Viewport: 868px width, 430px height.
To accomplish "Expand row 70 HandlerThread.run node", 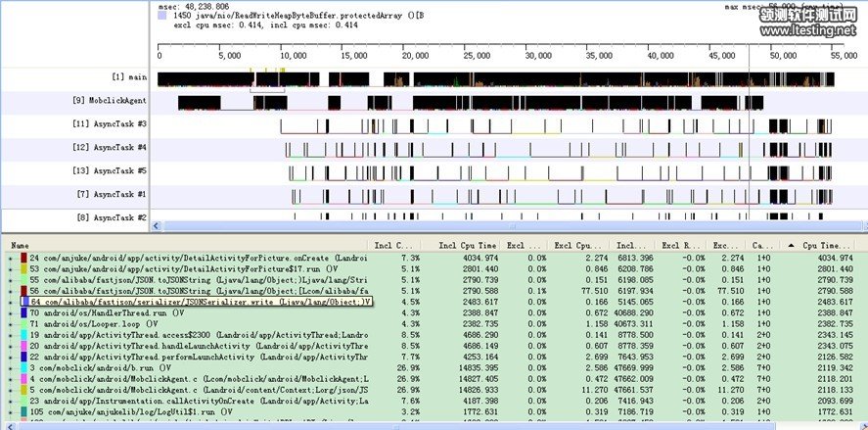I will tap(10, 313).
